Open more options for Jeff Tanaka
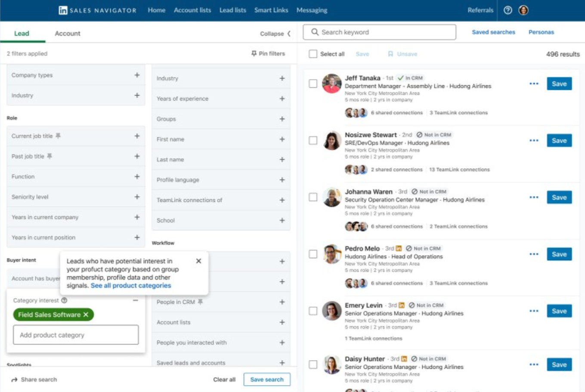 [534, 83]
